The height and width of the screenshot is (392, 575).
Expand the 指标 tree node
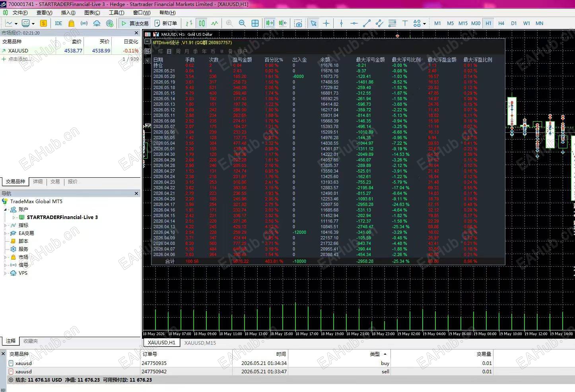coord(6,225)
